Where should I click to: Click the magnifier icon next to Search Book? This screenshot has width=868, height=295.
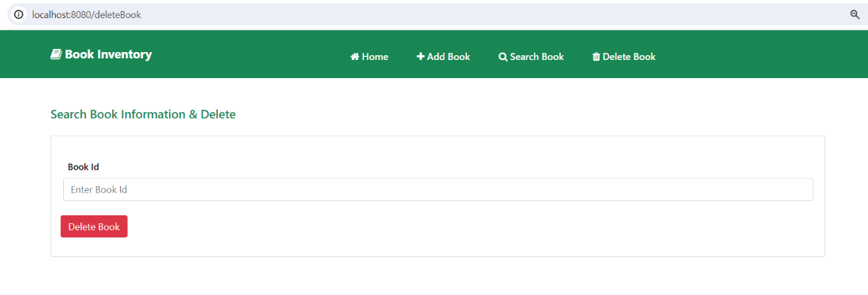[x=503, y=57]
